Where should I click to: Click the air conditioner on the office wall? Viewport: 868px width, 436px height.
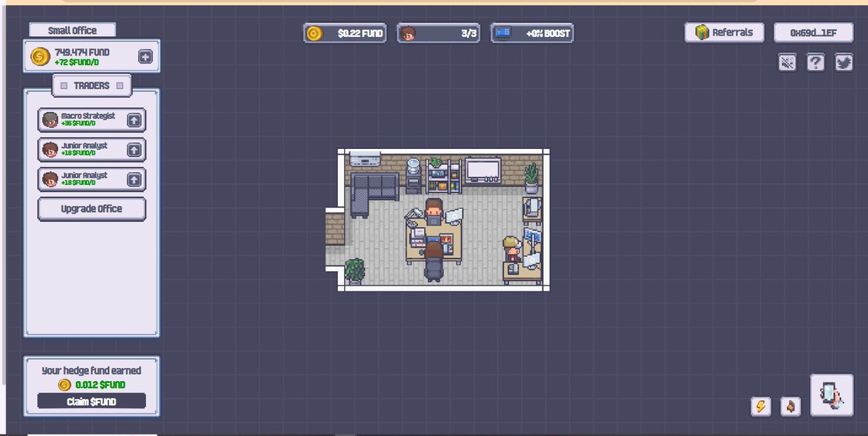pos(365,158)
